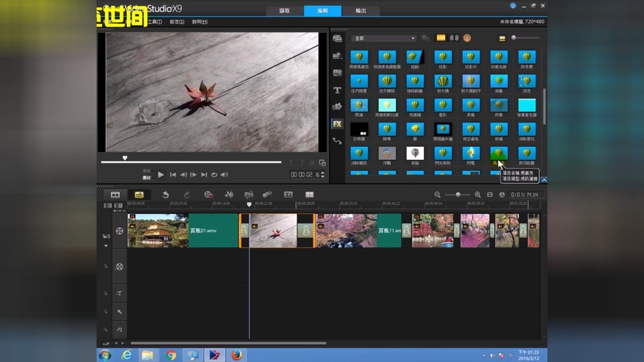Open the 工具 menu
Viewport: 644px width, 362px height.
click(156, 22)
